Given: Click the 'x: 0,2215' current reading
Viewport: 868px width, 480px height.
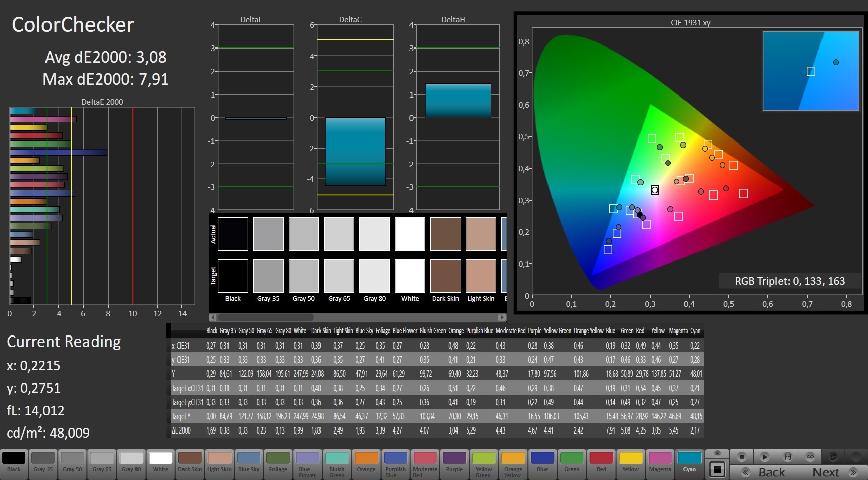Looking at the screenshot, I should 33,366.
